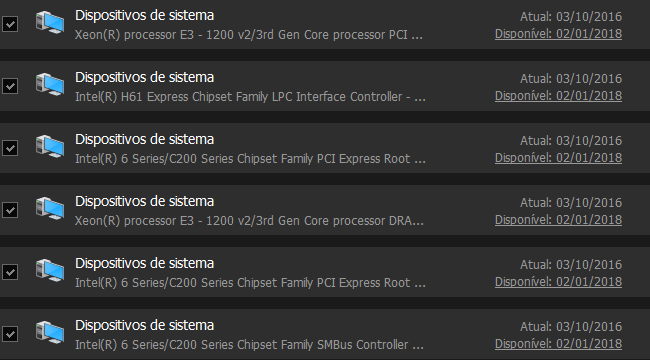Toggle checkbox for H61 Express Chipset LPC Controller
Screen dimensions: 650x360
point(10,86)
